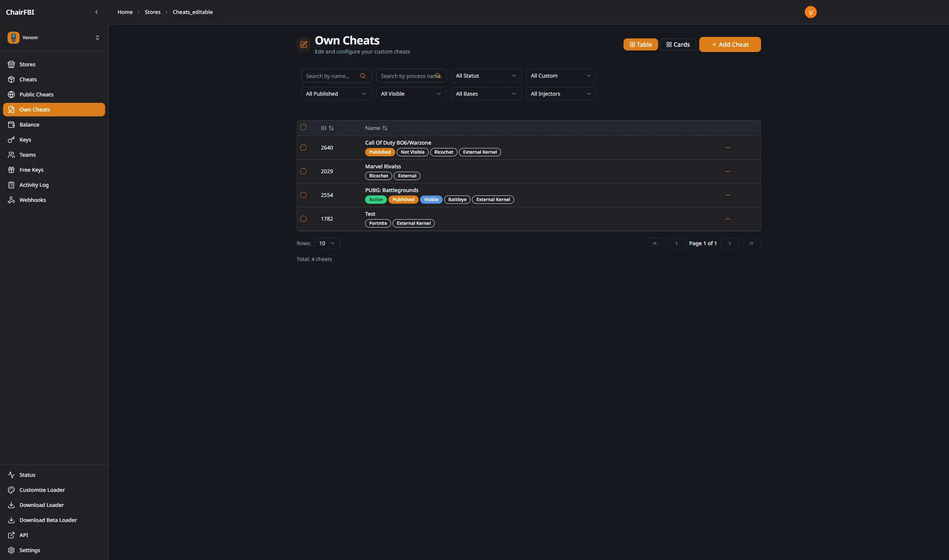This screenshot has width=949, height=560.
Task: Tick the select-all checkbox in table header
Action: pyautogui.click(x=304, y=127)
